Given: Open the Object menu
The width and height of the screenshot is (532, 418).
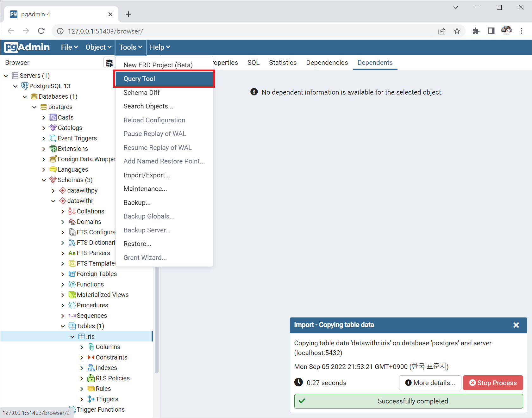Looking at the screenshot, I should click(98, 47).
